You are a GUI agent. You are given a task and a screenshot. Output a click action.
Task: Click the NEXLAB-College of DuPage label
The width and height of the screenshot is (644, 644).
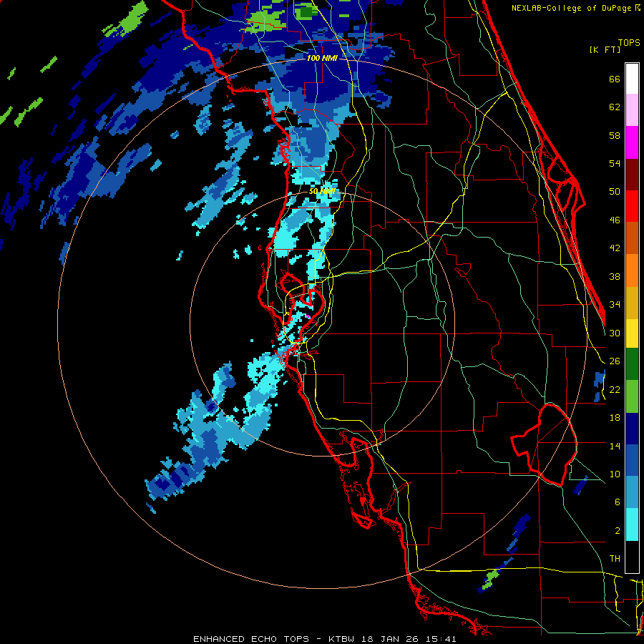click(x=575, y=8)
